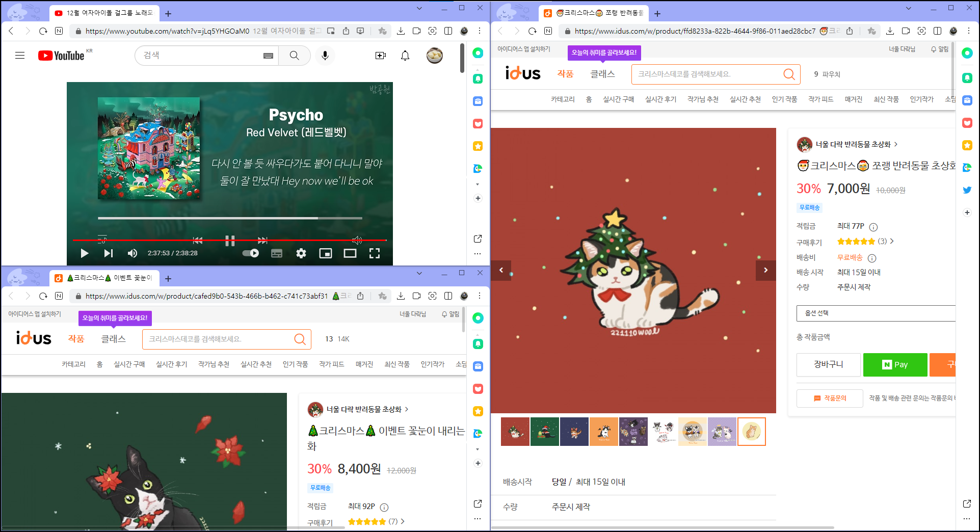Skip to next YouTube video
Image resolution: width=980 pixels, height=532 pixels.
[108, 253]
